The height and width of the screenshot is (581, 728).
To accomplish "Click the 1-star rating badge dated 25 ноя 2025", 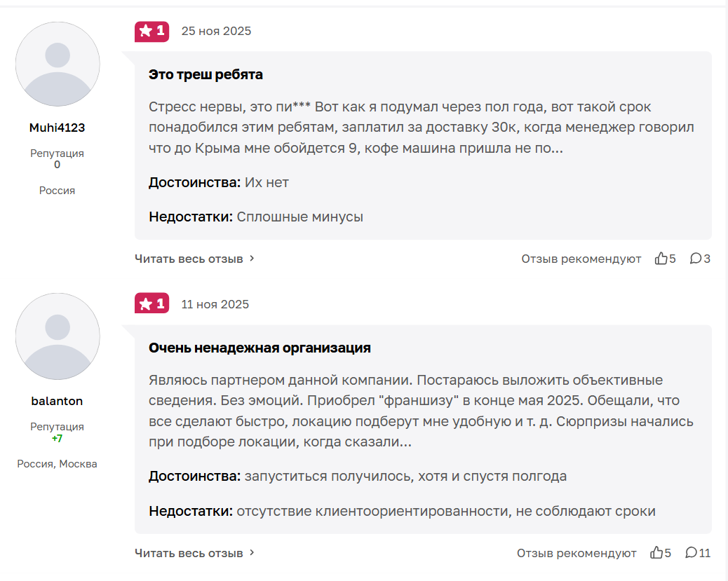I will (x=151, y=31).
